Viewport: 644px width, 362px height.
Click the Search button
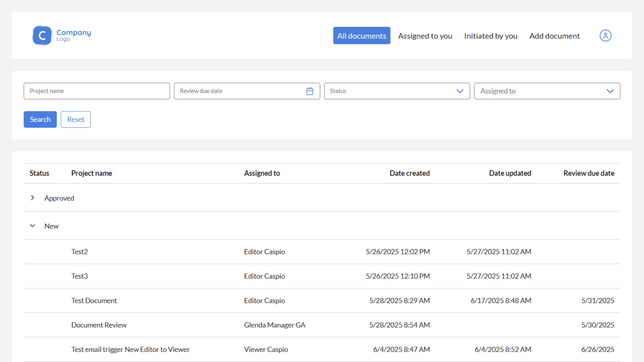point(40,119)
